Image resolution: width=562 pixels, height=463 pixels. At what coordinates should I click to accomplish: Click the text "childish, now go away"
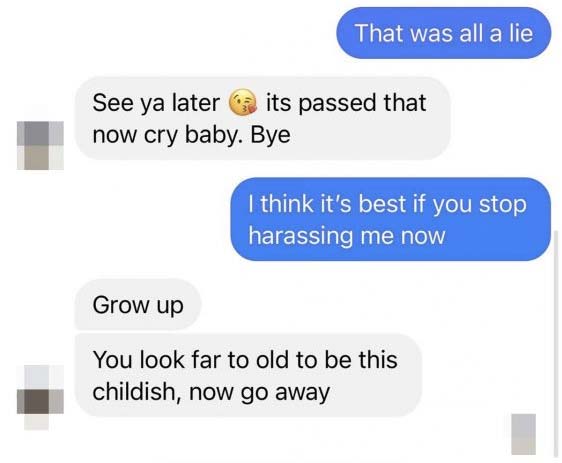pos(211,392)
